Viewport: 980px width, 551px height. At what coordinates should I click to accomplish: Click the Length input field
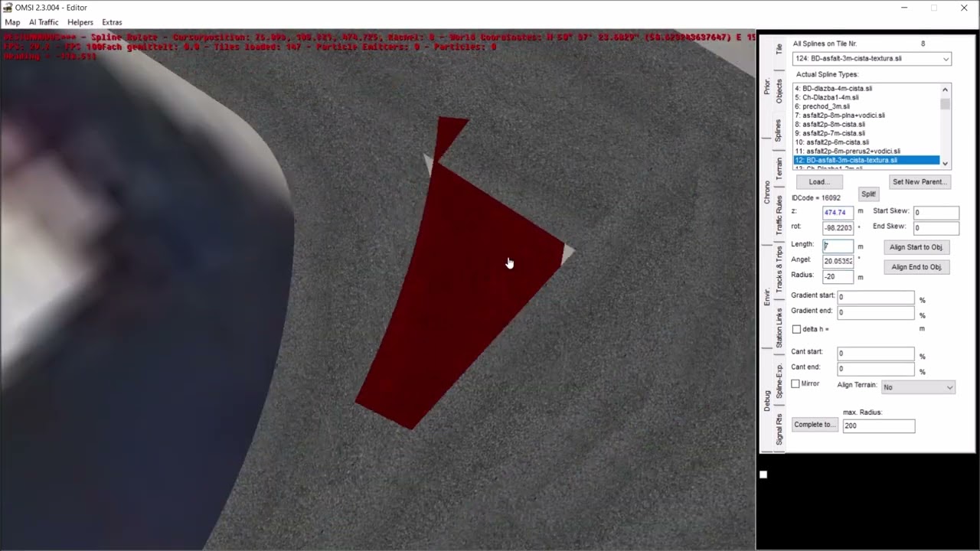click(838, 246)
